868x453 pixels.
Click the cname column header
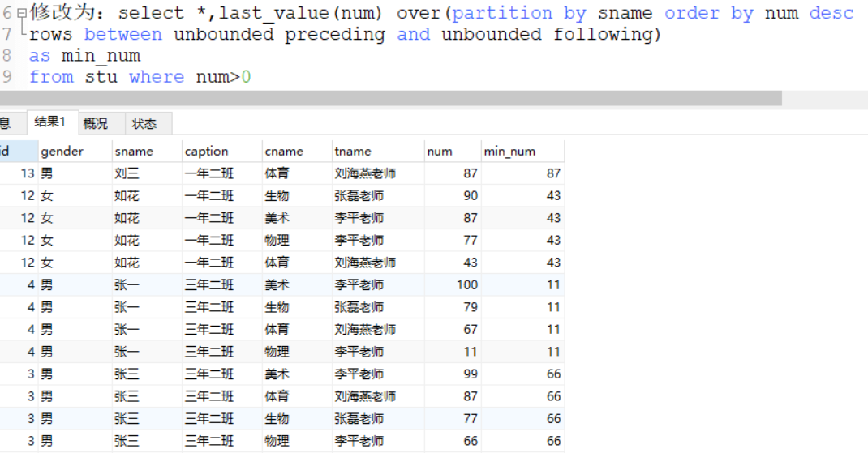[x=297, y=151]
